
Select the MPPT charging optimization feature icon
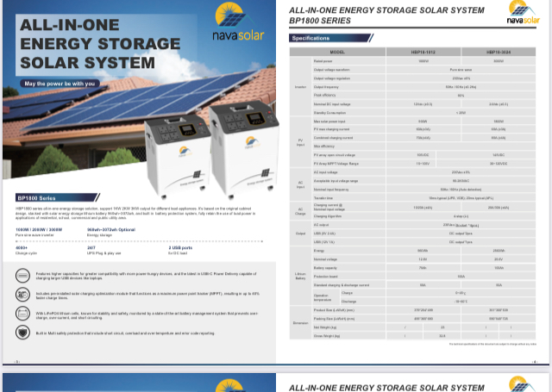pyautogui.click(x=21, y=295)
